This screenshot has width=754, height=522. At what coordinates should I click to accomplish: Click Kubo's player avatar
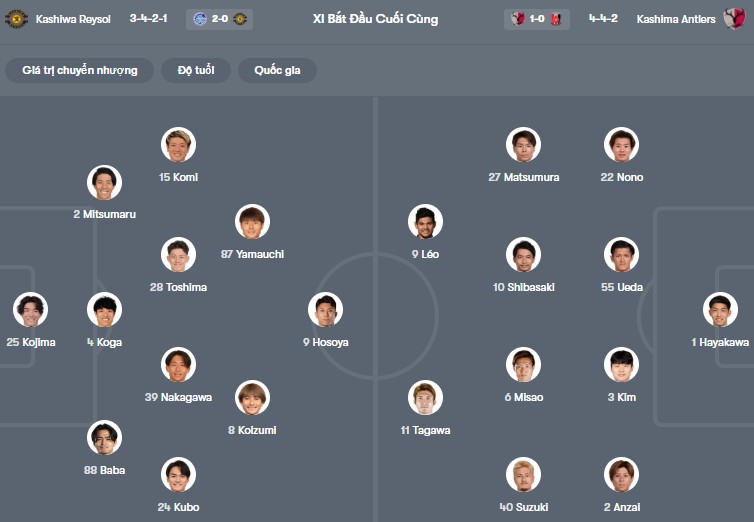tap(178, 475)
